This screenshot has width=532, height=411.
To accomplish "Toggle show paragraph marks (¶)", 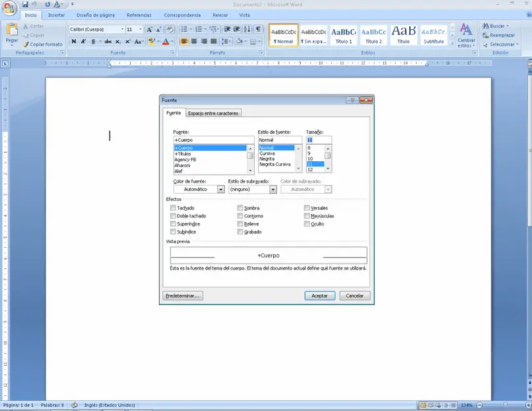I will (x=258, y=30).
